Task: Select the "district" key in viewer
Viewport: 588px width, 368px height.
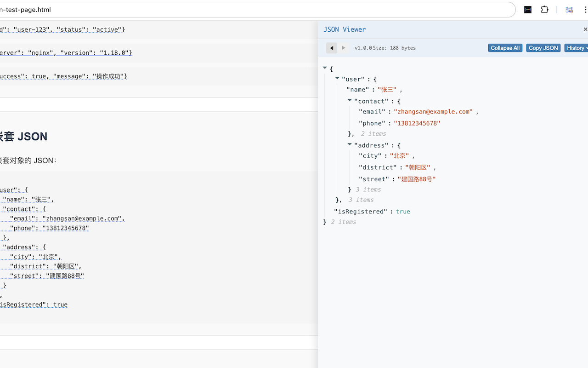Action: tap(378, 167)
